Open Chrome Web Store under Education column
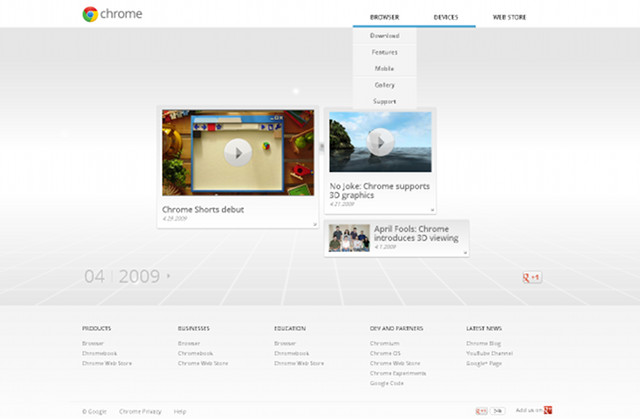 pos(299,363)
